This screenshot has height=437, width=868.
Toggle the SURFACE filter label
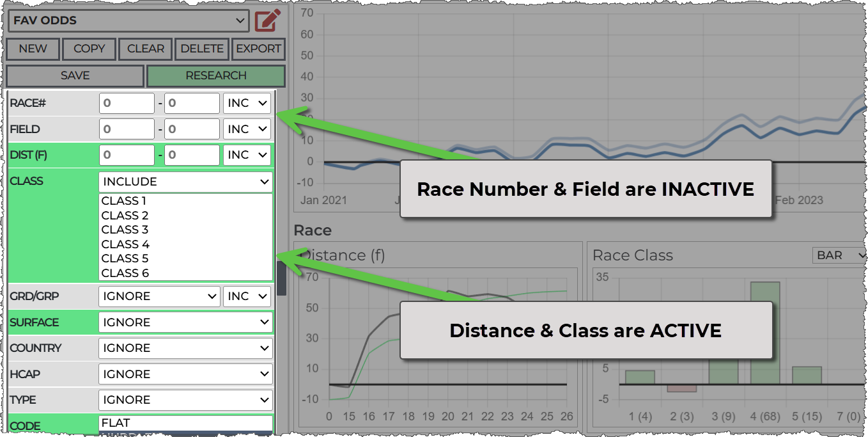pos(35,322)
